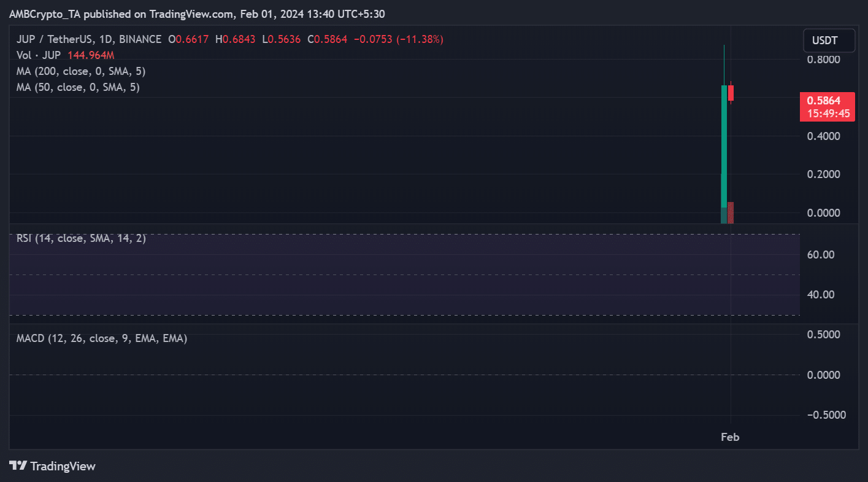Click the −0.0753 (−11.38%) change value
Screen dimensions: 868x482
click(x=399, y=39)
